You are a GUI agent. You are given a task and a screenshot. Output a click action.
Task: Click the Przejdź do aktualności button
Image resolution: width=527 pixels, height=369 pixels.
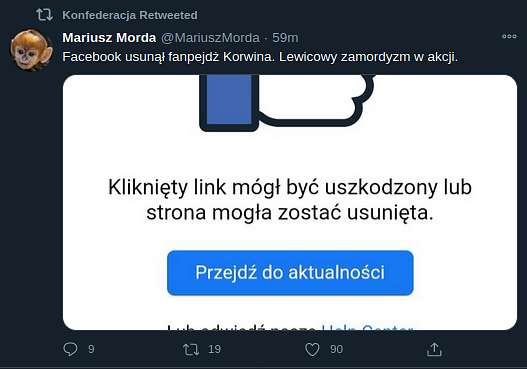290,273
